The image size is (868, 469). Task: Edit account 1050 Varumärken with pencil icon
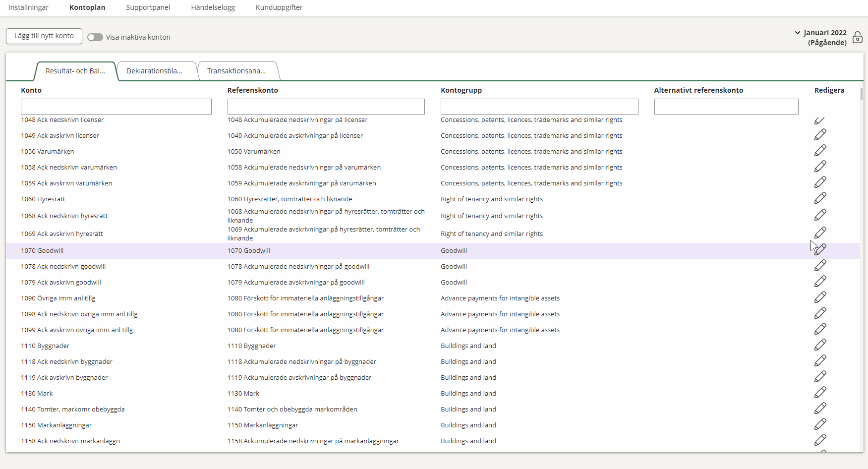(820, 150)
